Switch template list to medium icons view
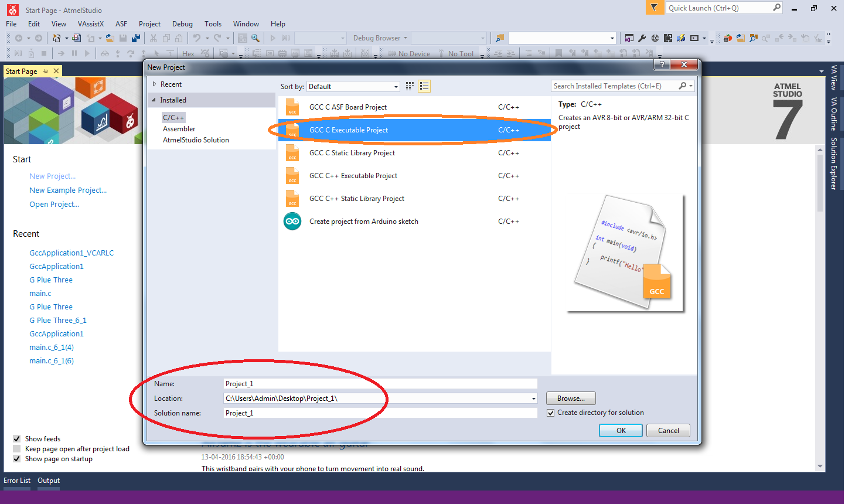This screenshot has height=504, width=845. point(424,86)
